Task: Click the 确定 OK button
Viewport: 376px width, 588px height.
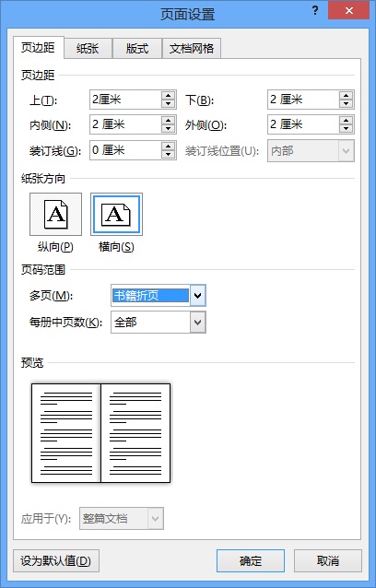Action: [251, 561]
